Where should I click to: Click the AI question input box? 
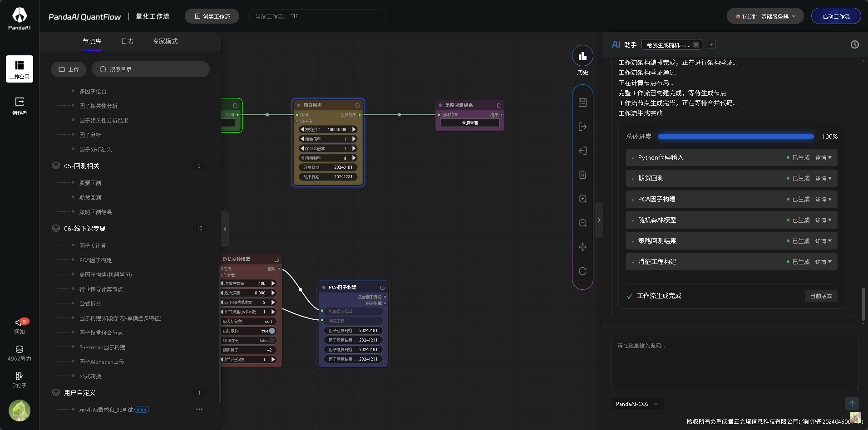(735, 363)
